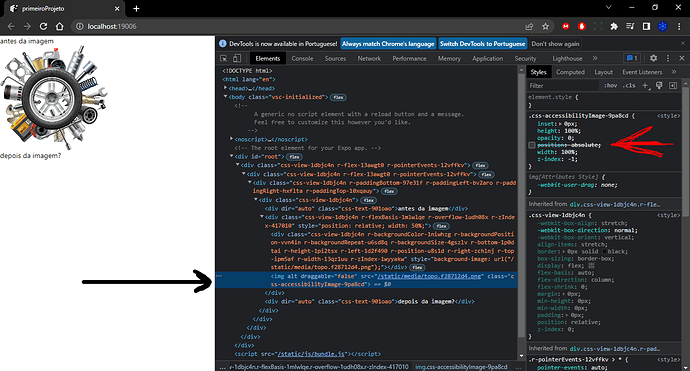Toggle the :hov element state panel

click(x=610, y=85)
